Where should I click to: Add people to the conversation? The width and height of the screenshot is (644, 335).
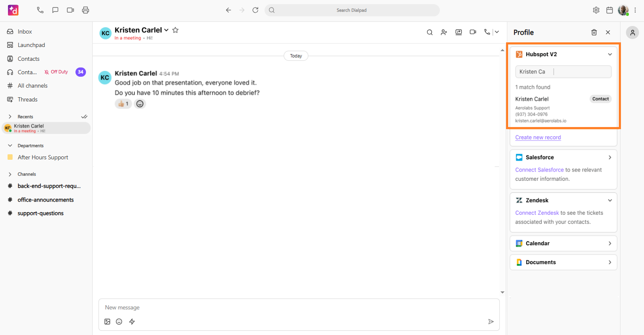tap(444, 32)
